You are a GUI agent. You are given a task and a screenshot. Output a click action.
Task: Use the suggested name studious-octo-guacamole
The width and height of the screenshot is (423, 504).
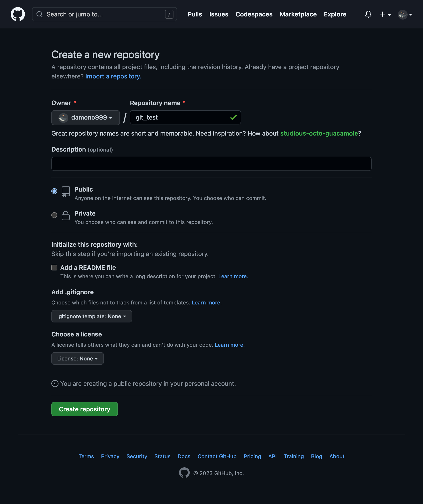coord(319,133)
